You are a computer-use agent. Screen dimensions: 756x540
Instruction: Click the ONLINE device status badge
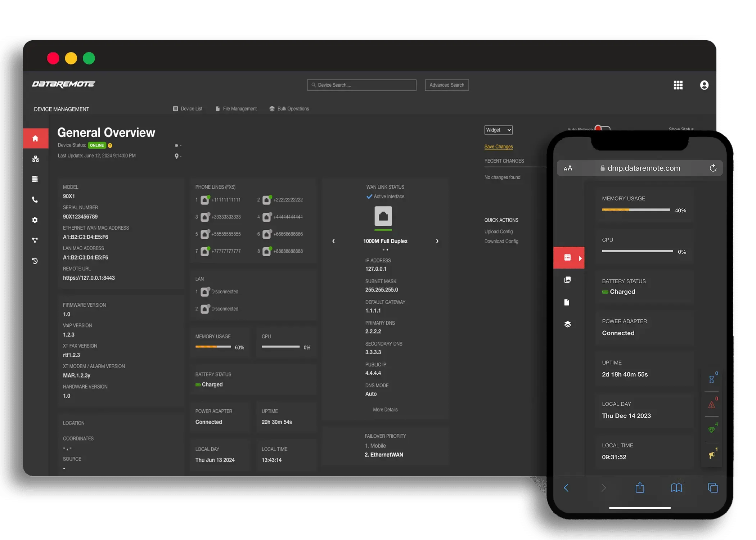[x=96, y=145]
